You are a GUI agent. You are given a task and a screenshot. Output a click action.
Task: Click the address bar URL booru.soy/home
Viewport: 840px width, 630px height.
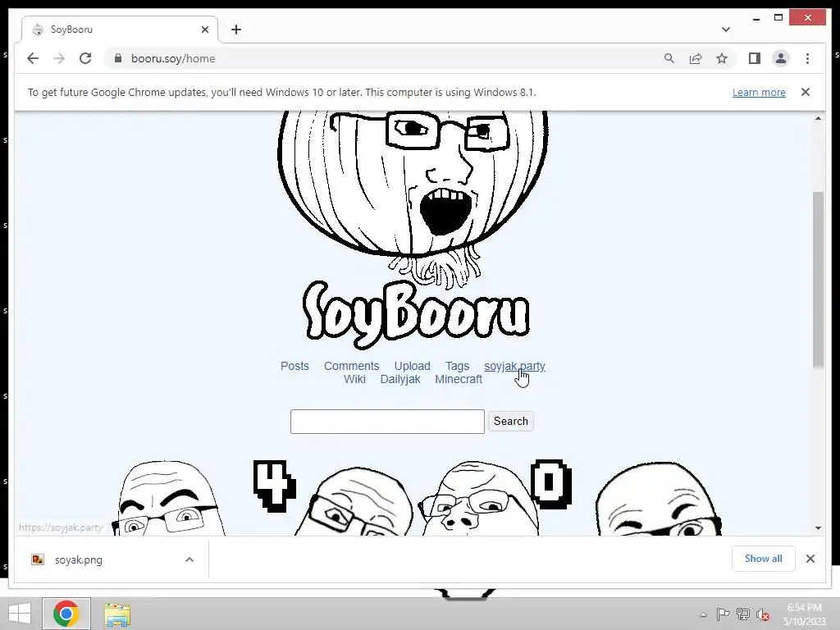pos(173,58)
